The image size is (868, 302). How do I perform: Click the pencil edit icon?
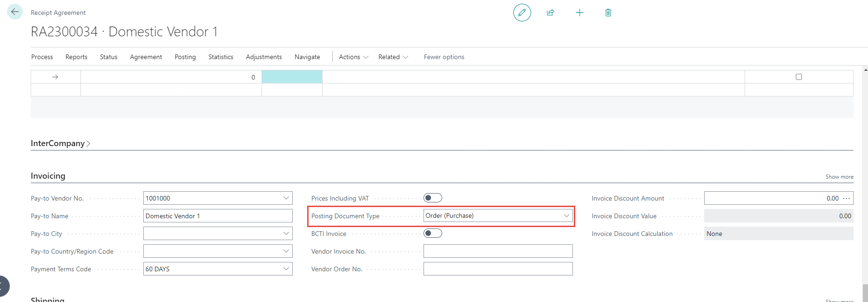tap(522, 13)
